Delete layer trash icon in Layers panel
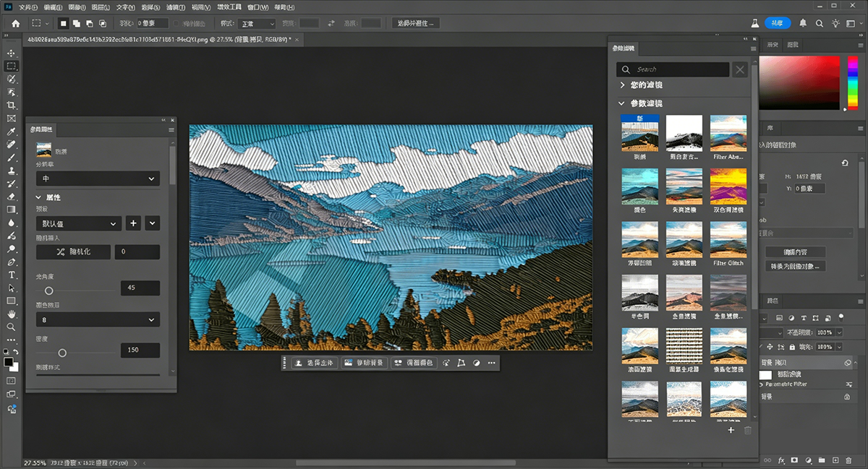868x469 pixels. [849, 460]
